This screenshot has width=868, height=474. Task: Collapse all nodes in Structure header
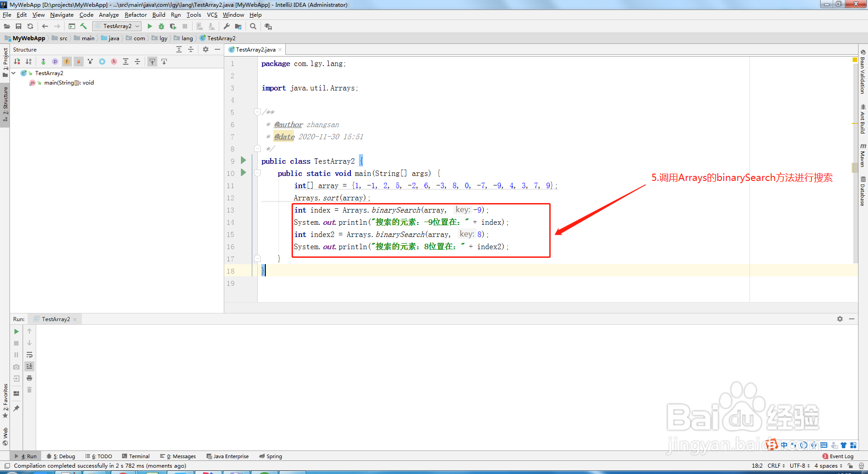click(191, 49)
